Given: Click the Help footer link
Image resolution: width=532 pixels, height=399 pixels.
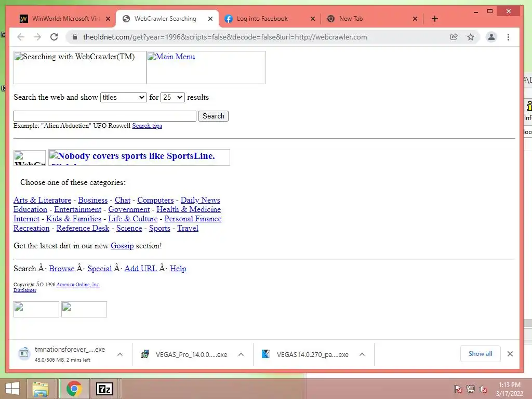Looking at the screenshot, I should point(178,269).
